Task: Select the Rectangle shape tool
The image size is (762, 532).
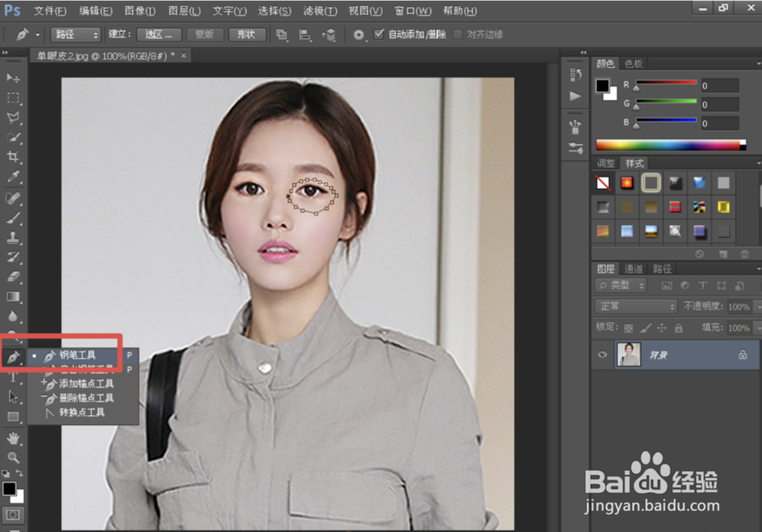Action: (x=13, y=417)
